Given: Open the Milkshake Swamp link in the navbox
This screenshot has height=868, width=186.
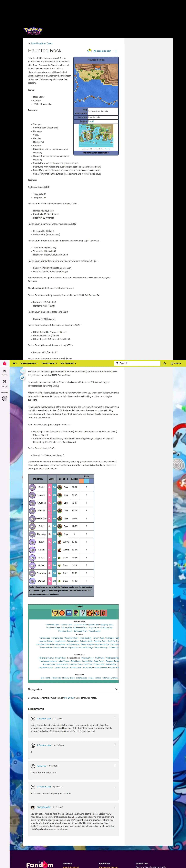Looking at the screenshot, I should pyautogui.click(x=46, y=658).
